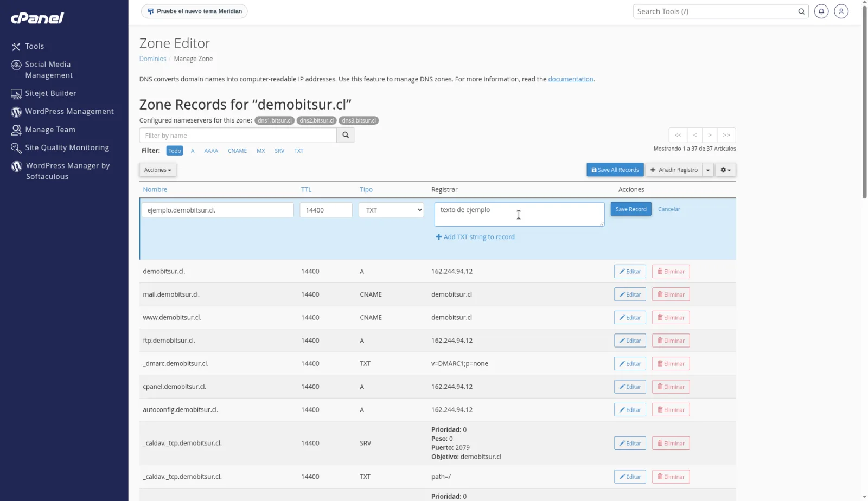
Task: Edit the mail.demobitsur.cl. record
Action: (630, 294)
